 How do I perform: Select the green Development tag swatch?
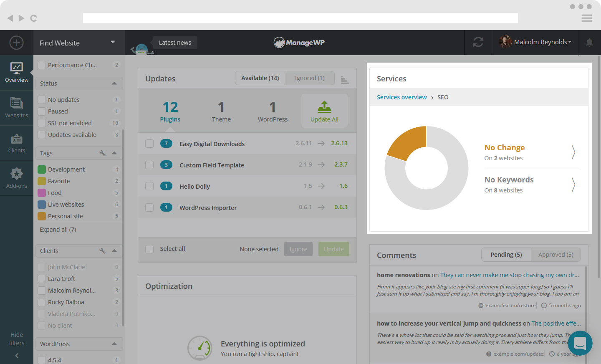pyautogui.click(x=42, y=169)
